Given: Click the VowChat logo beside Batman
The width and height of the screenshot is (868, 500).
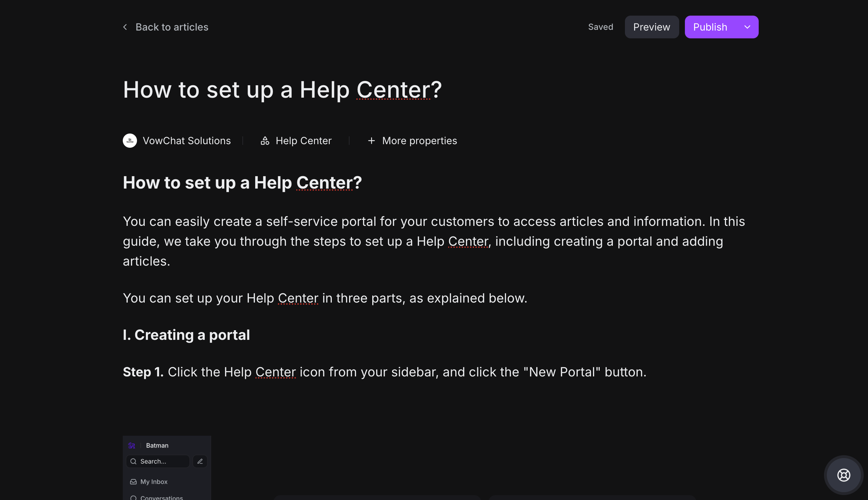Looking at the screenshot, I should pyautogui.click(x=132, y=445).
